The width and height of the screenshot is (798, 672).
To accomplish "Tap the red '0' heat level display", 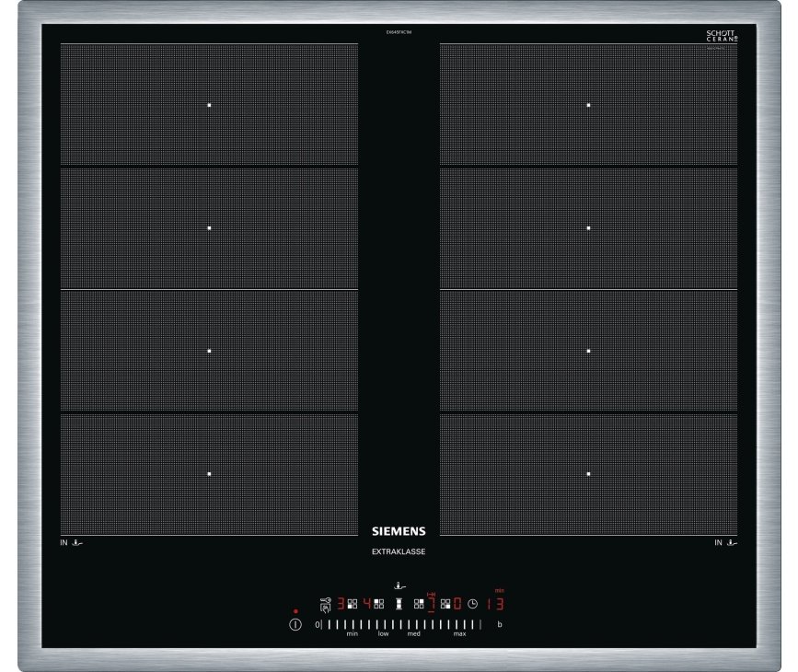I will coord(457,604).
